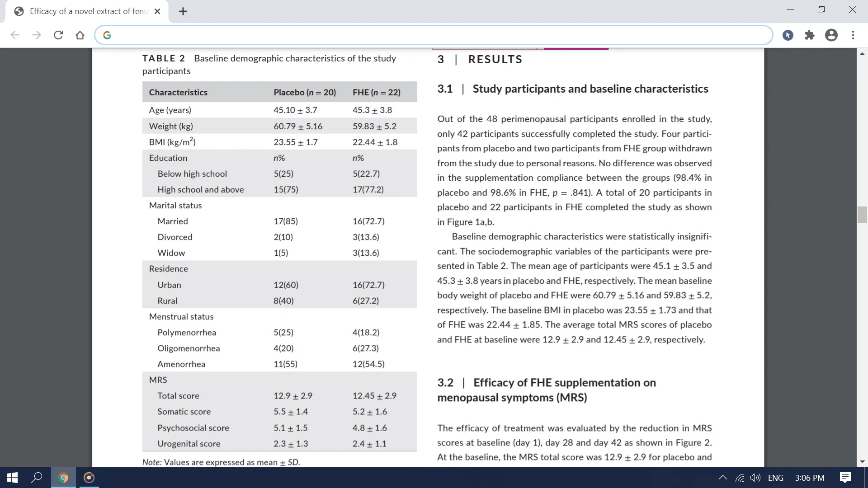Open the browser home page
The image size is (868, 488).
tap(80, 35)
